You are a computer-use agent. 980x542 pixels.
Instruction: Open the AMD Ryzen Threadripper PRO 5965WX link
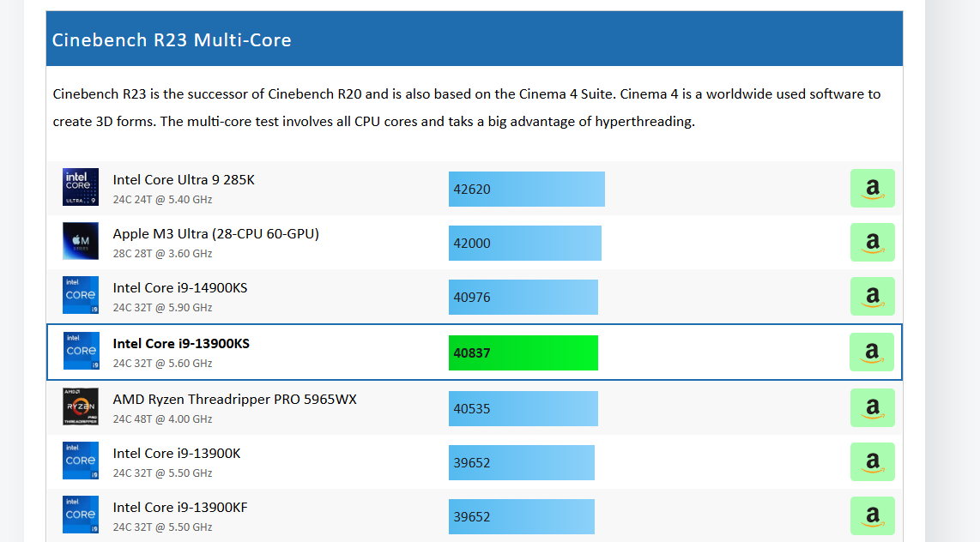234,400
